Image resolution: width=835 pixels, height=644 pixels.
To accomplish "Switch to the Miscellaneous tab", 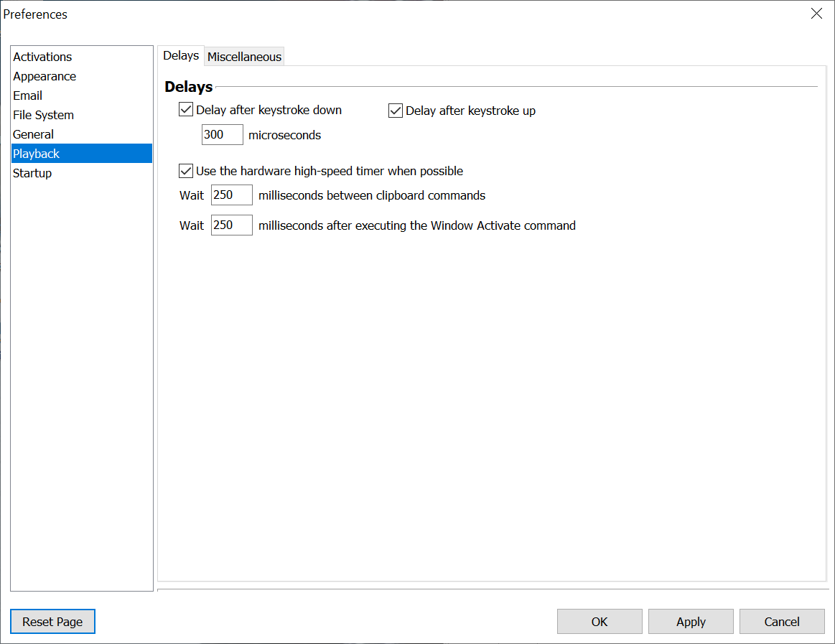I will tap(244, 57).
